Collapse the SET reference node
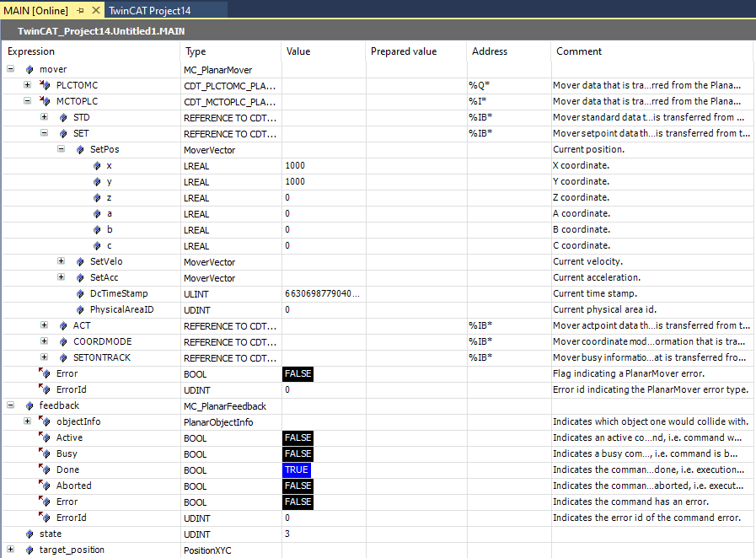 [x=45, y=132]
